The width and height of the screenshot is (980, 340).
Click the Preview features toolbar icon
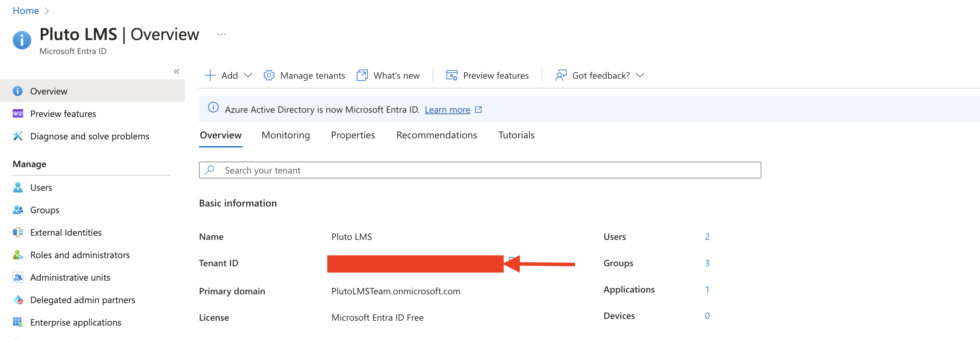[452, 75]
